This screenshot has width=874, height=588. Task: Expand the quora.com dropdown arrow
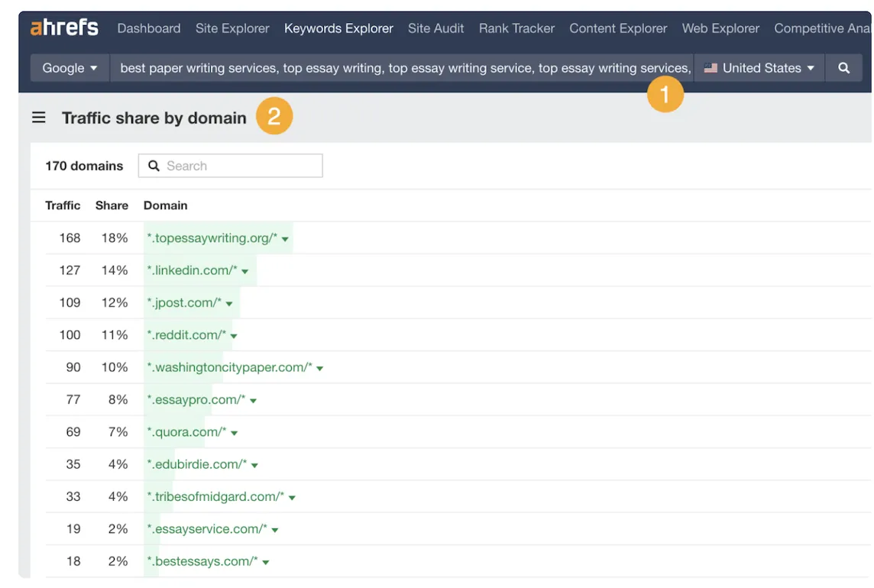234,433
